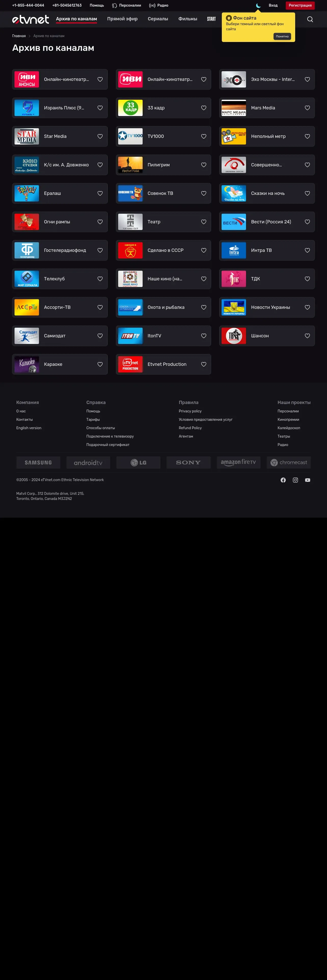327x980 pixels.
Task: Open Новости Украины channel logo
Action: tap(234, 307)
